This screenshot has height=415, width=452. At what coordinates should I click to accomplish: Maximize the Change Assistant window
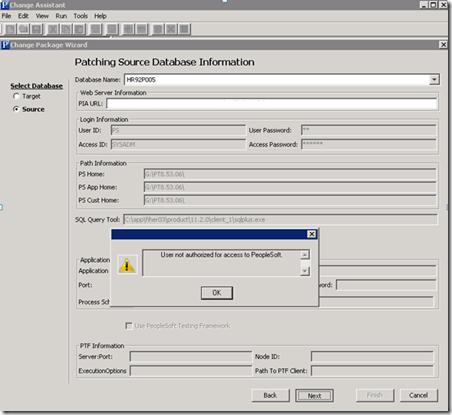[433, 5]
